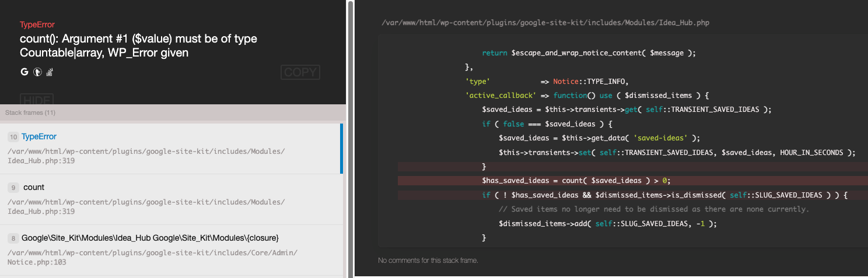Click the 'active_callback' code line

coord(586,96)
